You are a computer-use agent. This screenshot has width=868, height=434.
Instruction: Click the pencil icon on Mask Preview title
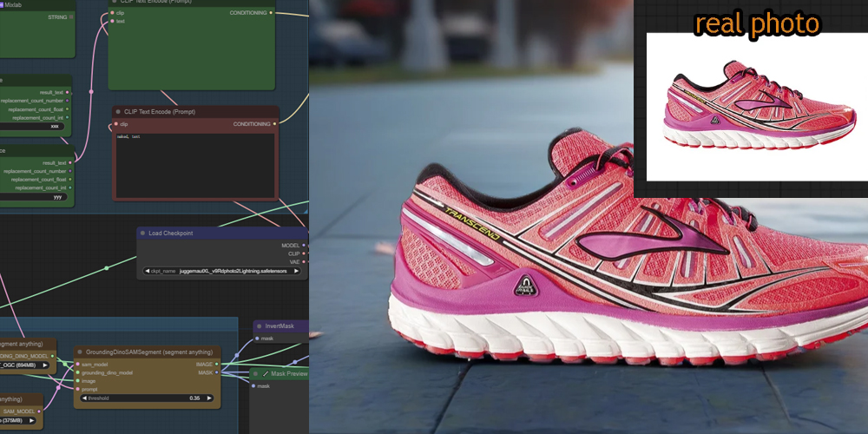point(265,373)
